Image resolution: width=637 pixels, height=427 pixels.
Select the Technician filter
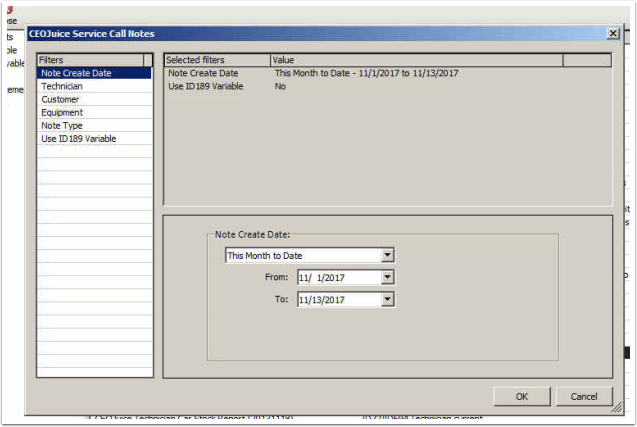pyautogui.click(x=94, y=86)
